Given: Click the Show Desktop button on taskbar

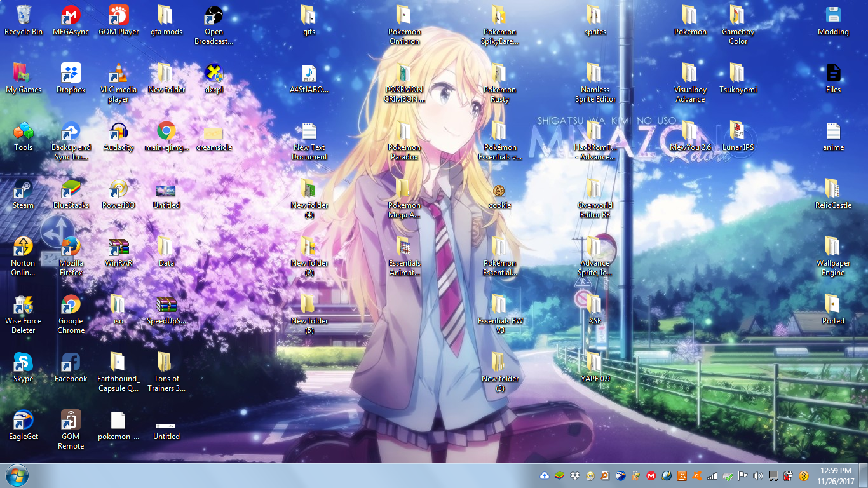Looking at the screenshot, I should (864, 475).
